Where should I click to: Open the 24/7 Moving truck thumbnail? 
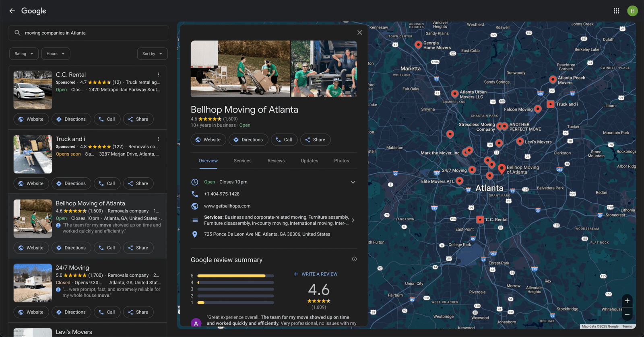[33, 283]
